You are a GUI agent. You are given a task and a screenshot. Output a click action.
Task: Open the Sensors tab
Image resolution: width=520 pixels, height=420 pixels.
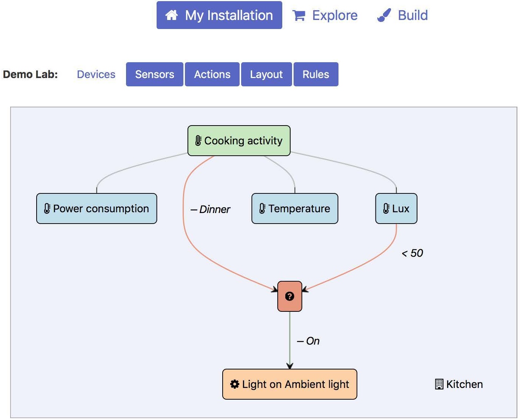click(155, 74)
